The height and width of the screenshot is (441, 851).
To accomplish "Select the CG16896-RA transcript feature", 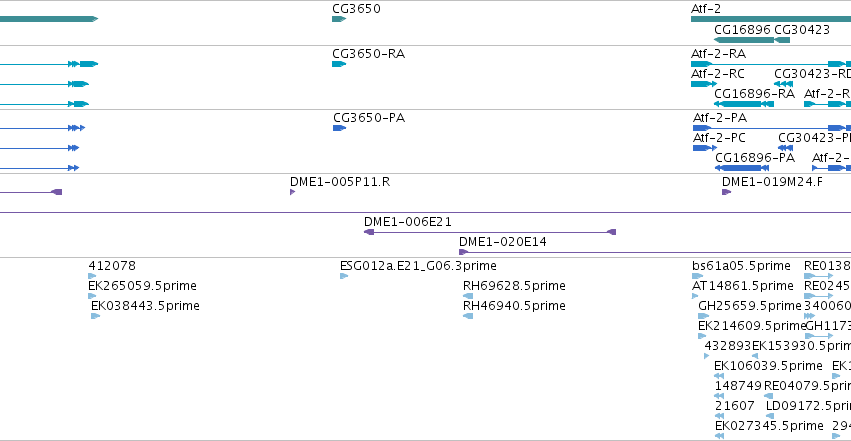I will [x=744, y=104].
